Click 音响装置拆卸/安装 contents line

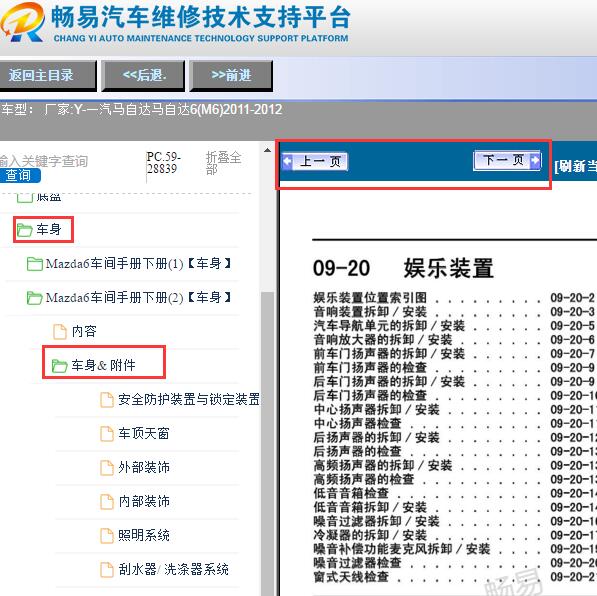(454, 312)
